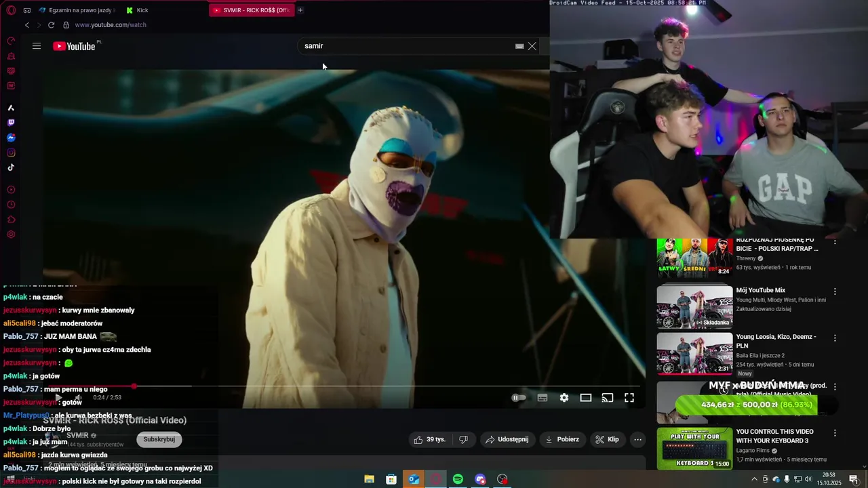Open the Messenger sidebar icon
This screenshot has height=488, width=868.
point(11,138)
